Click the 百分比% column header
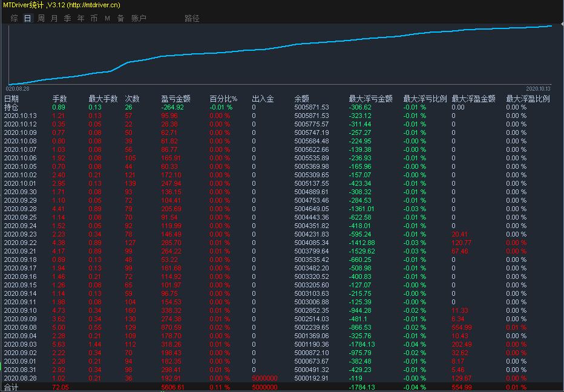 click(223, 99)
